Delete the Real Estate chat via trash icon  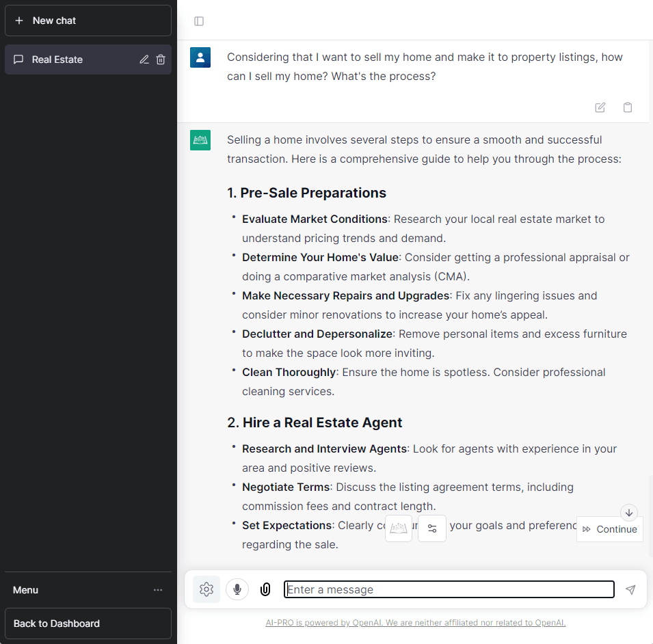click(x=161, y=59)
